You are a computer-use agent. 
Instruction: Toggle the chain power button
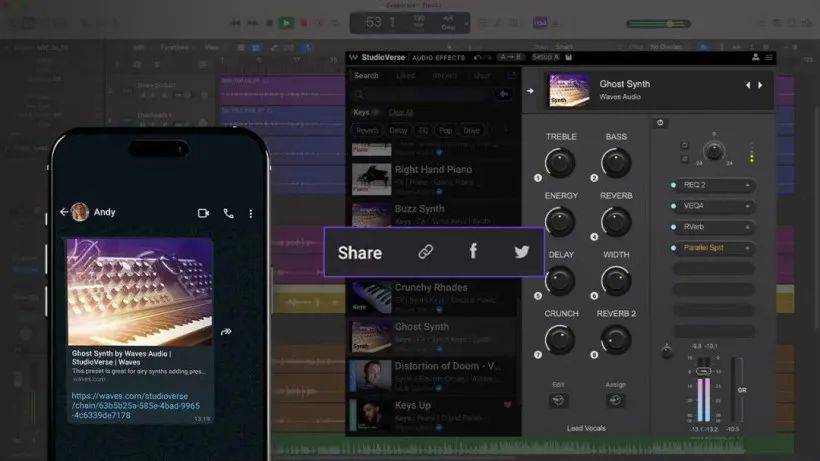(660, 123)
